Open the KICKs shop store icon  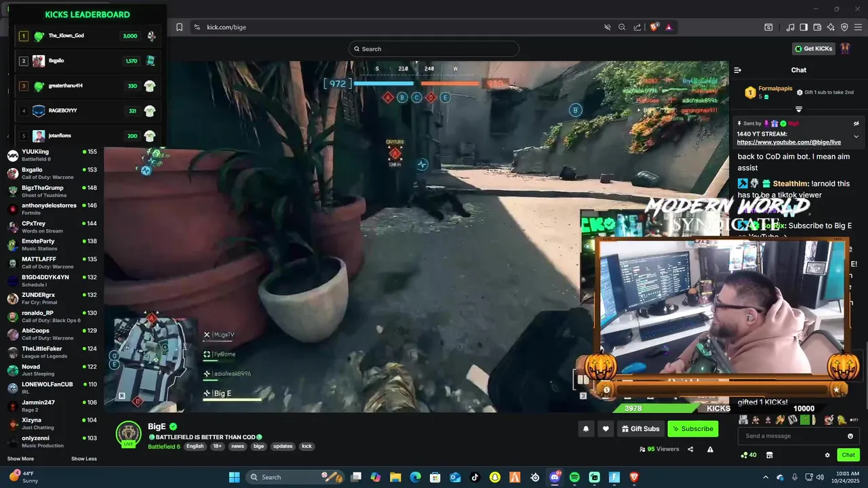coord(769,455)
